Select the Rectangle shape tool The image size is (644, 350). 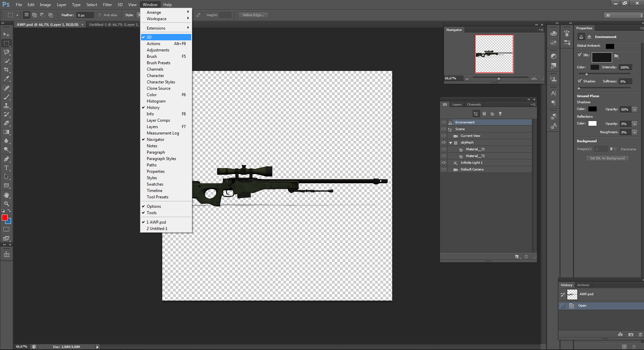pos(6,185)
